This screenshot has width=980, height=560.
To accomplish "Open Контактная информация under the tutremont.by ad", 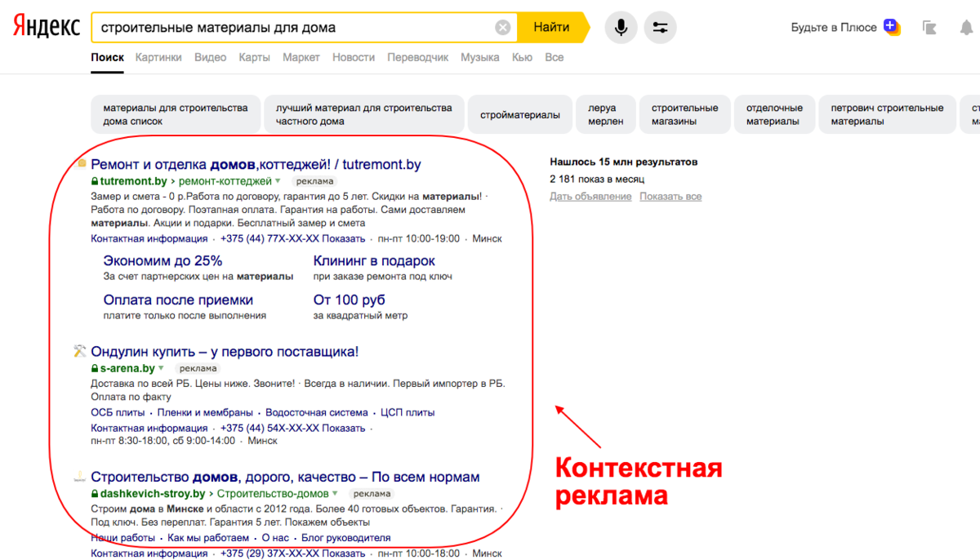I will (149, 238).
